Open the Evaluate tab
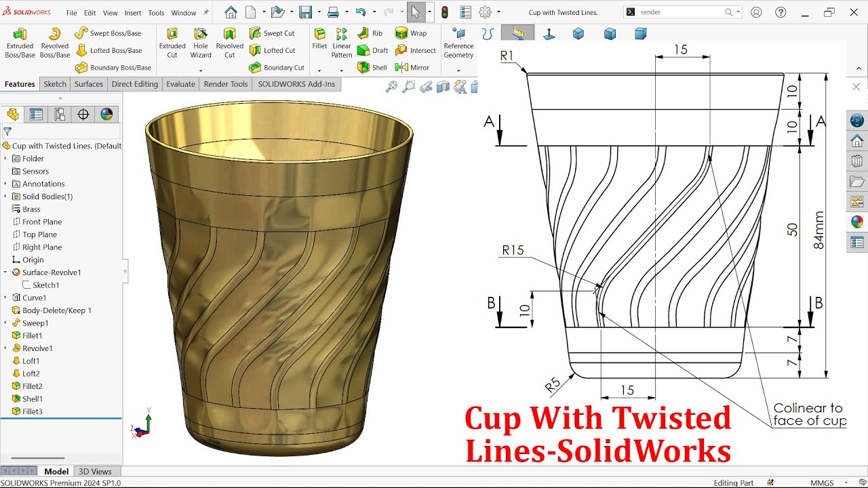The image size is (868, 488). (180, 84)
